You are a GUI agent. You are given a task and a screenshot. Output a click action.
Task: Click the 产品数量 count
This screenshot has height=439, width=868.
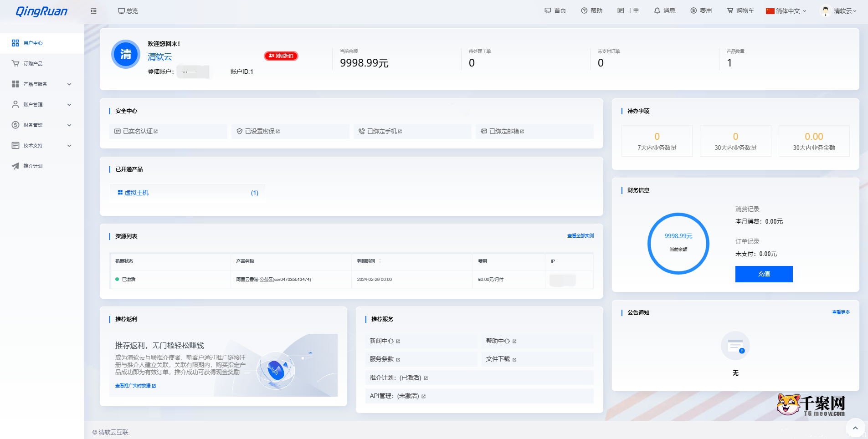(729, 63)
